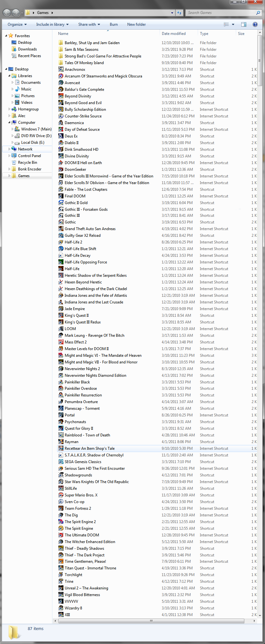
Task: Collapse the Computer tree node
Action: click(9, 123)
